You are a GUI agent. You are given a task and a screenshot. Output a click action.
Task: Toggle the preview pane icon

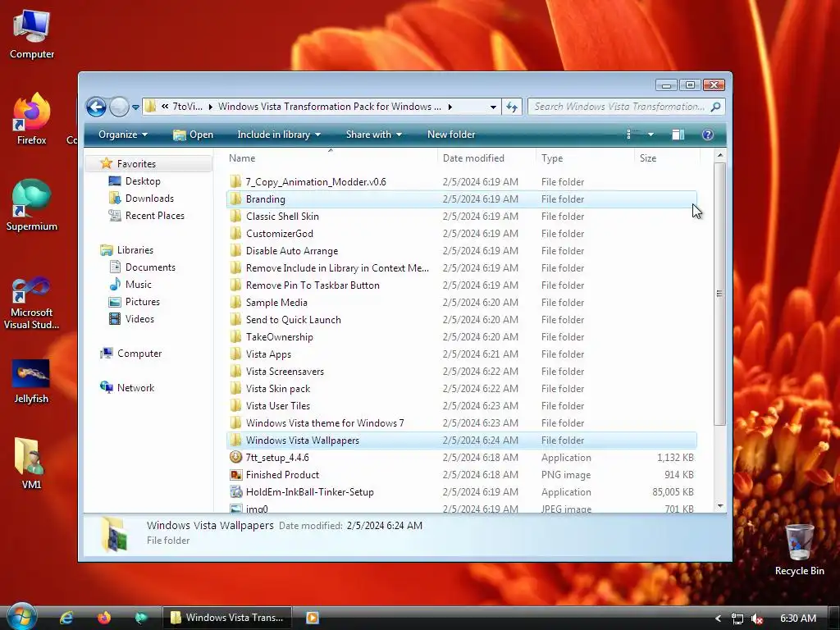[678, 135]
